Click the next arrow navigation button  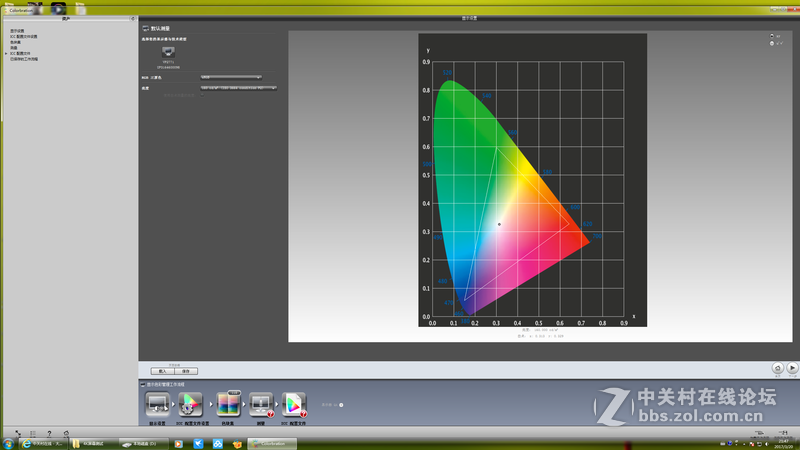click(792, 368)
